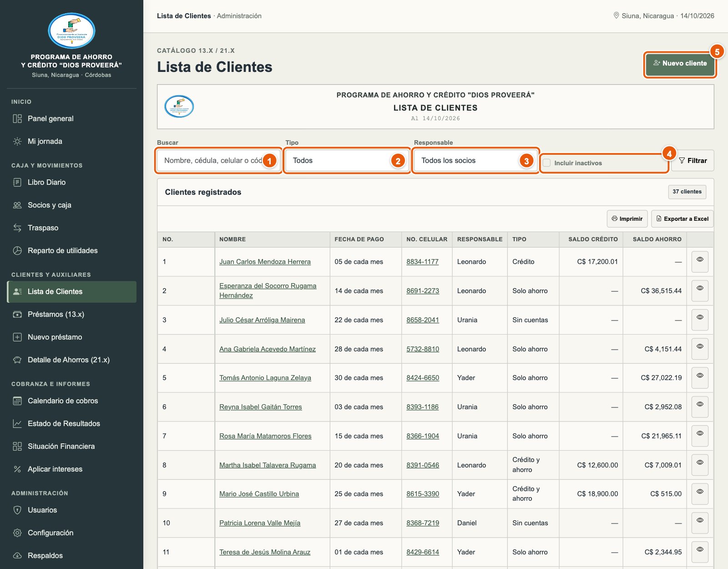728x569 pixels.
Task: Open the Tipo dropdown showing Todos
Action: tap(347, 161)
